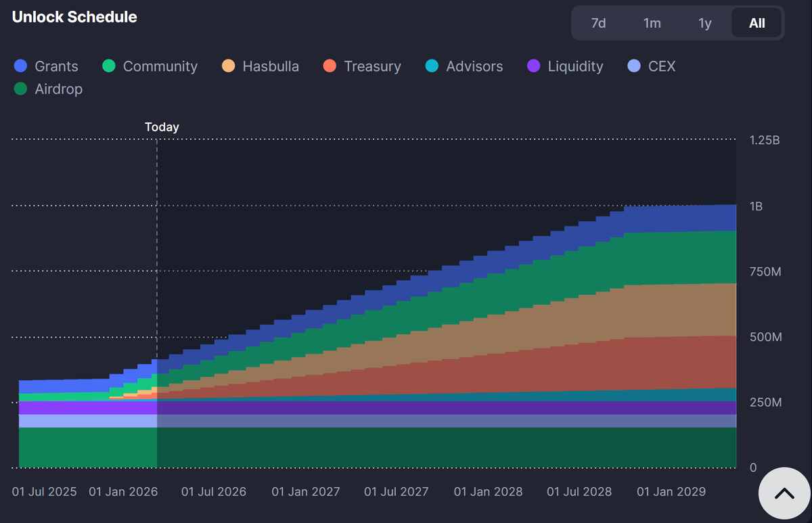Toggle the Treasury legend series
Viewport: 812px width, 523px height.
click(362, 66)
